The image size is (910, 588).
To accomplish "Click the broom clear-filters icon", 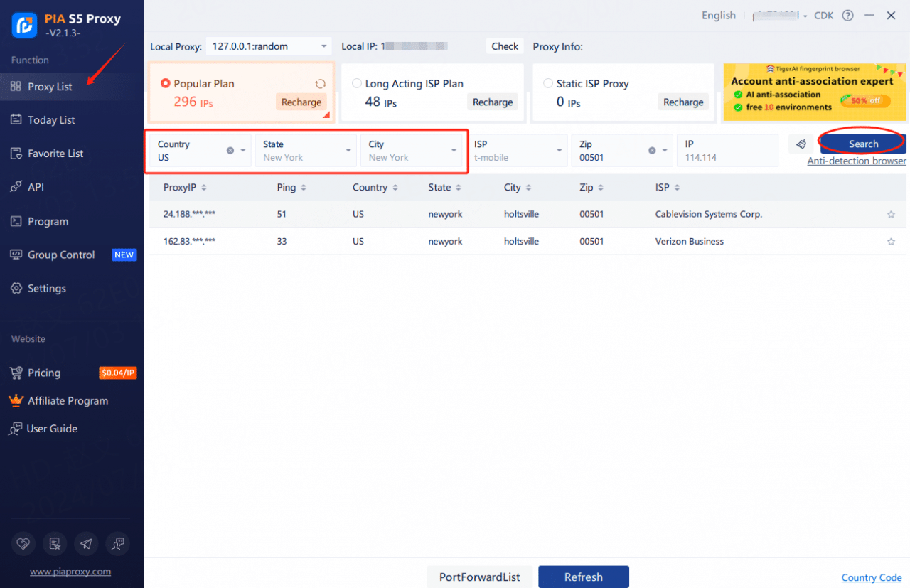I will tap(801, 144).
